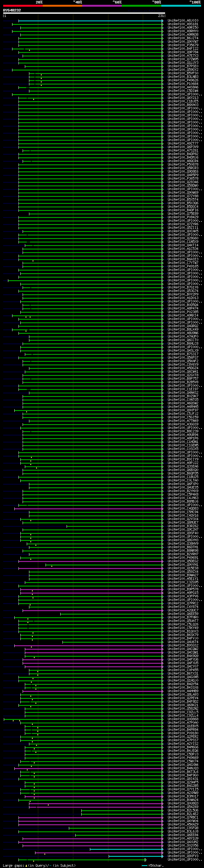Select the label UniRef100_A4S8A6
Image resolution: width=204 pixels, height=868 pixels.
click(183, 87)
